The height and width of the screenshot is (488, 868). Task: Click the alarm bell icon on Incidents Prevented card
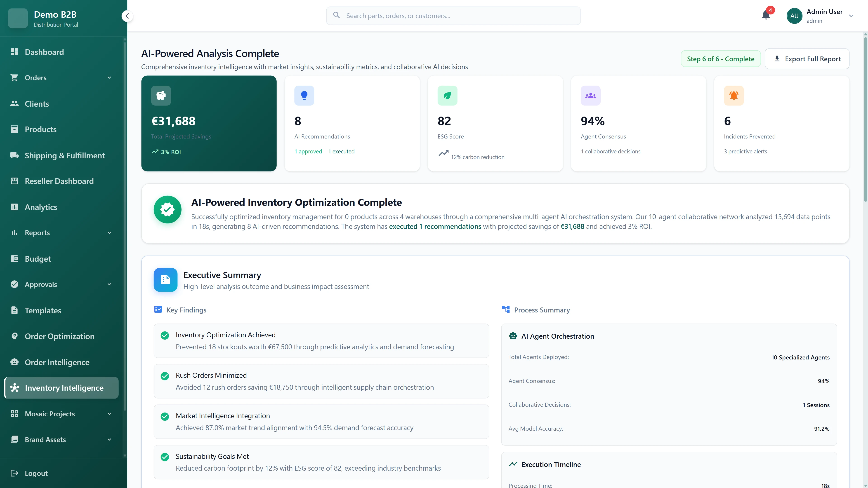pyautogui.click(x=734, y=95)
